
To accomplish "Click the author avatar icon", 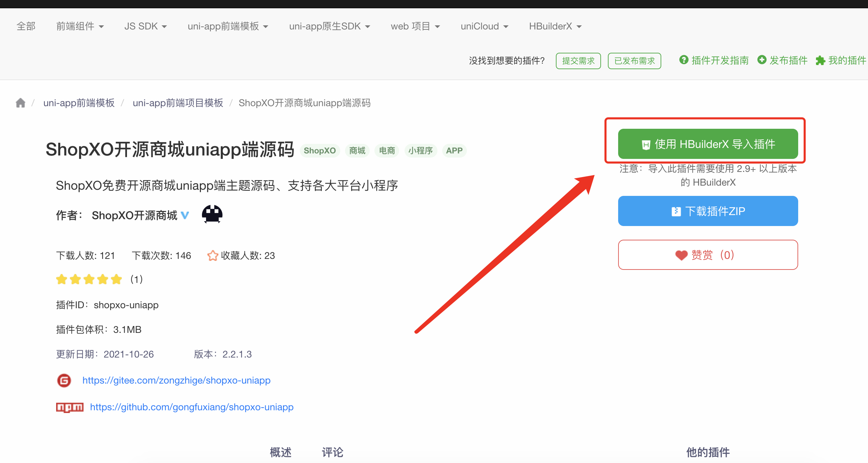I will click(212, 214).
